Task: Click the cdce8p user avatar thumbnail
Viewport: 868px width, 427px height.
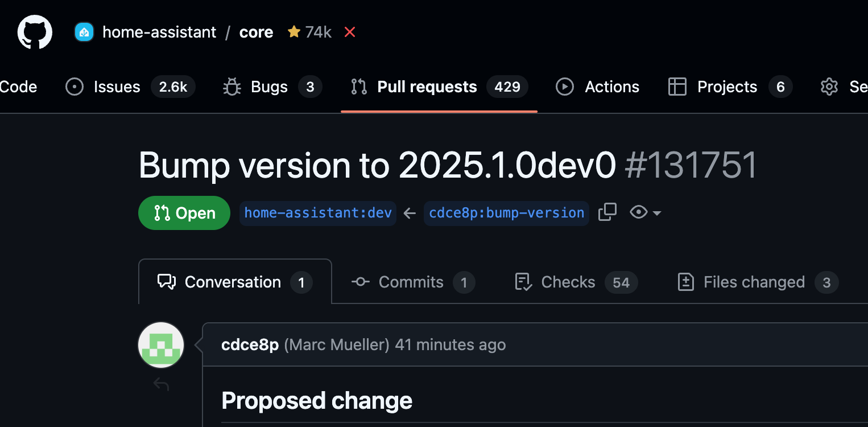Action: [x=161, y=345]
